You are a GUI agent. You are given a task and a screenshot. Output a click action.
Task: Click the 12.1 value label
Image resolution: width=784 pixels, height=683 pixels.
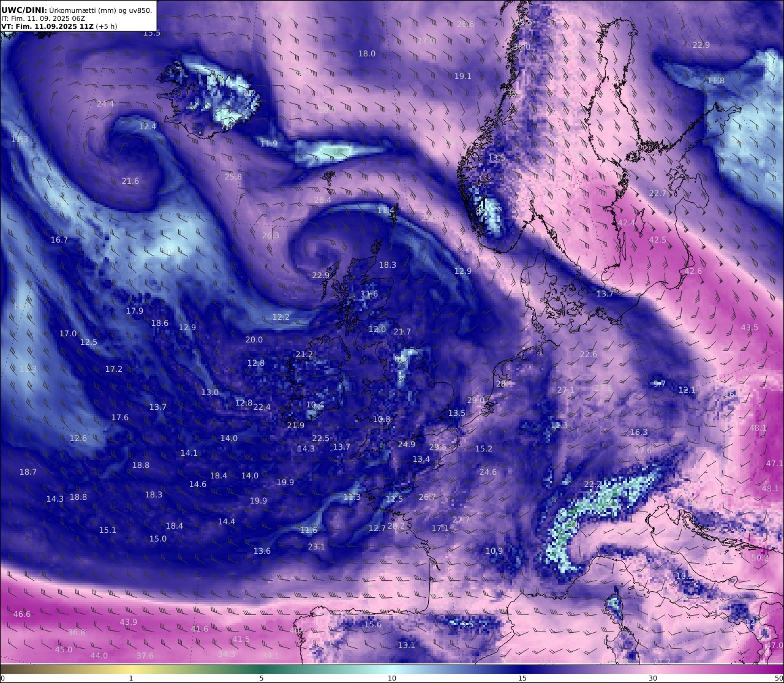tap(687, 390)
